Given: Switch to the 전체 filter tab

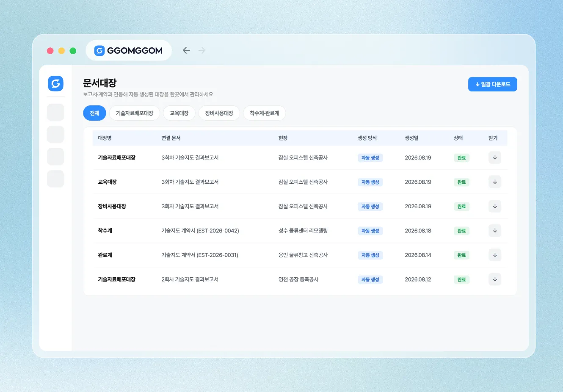Looking at the screenshot, I should tap(94, 113).
